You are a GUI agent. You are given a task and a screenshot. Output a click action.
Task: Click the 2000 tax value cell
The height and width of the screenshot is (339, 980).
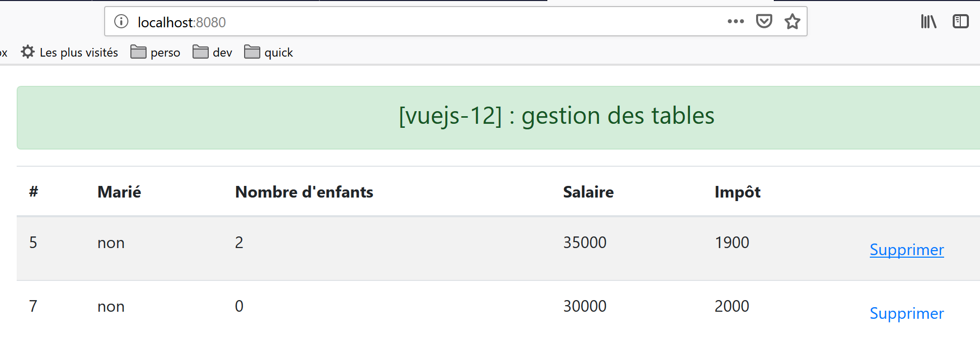tap(731, 306)
